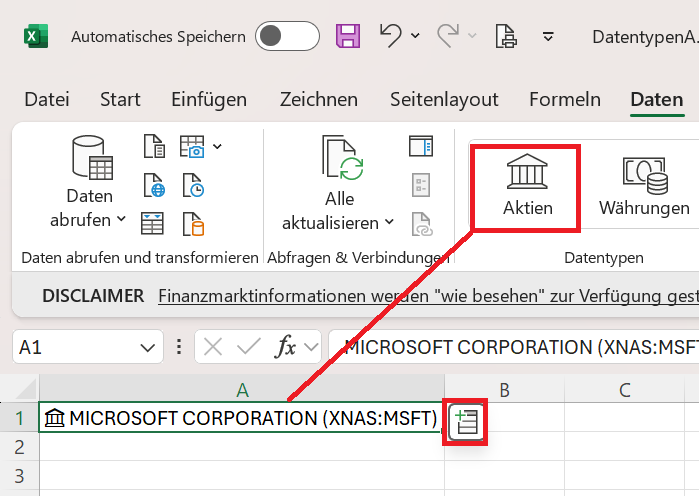Viewport: 699px width, 496px height.
Task: Click the formula bar options dots handle
Action: click(179, 347)
